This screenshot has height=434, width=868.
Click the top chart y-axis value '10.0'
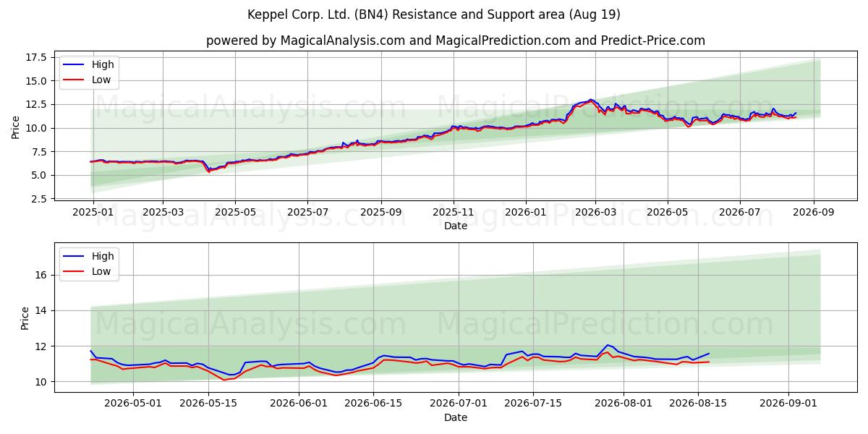(36, 128)
